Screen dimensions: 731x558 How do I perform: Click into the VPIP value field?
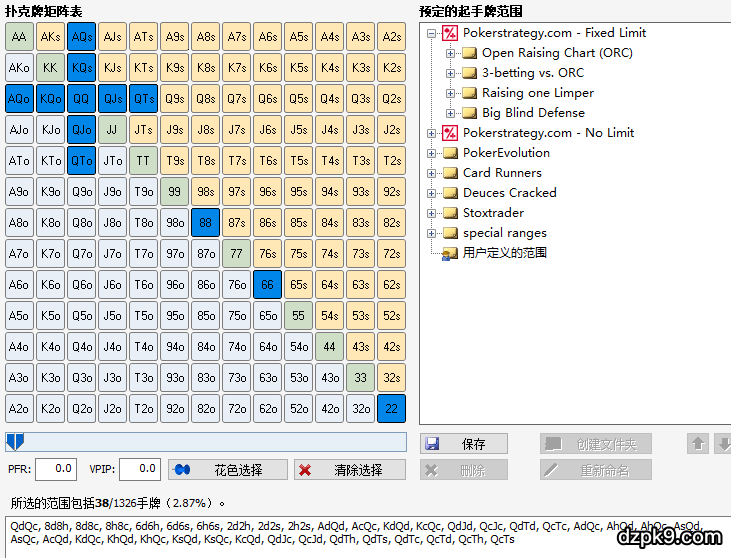[137, 468]
